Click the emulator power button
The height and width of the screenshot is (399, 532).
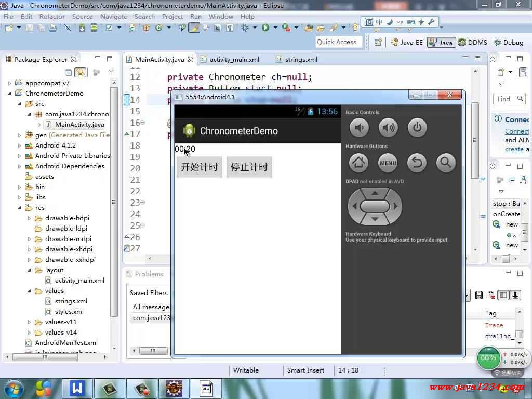(417, 128)
